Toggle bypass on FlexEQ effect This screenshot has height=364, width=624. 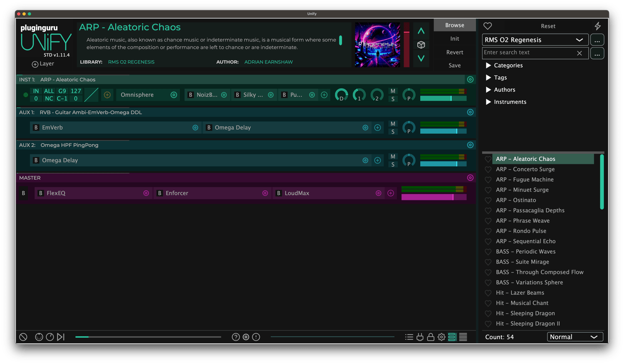(41, 193)
